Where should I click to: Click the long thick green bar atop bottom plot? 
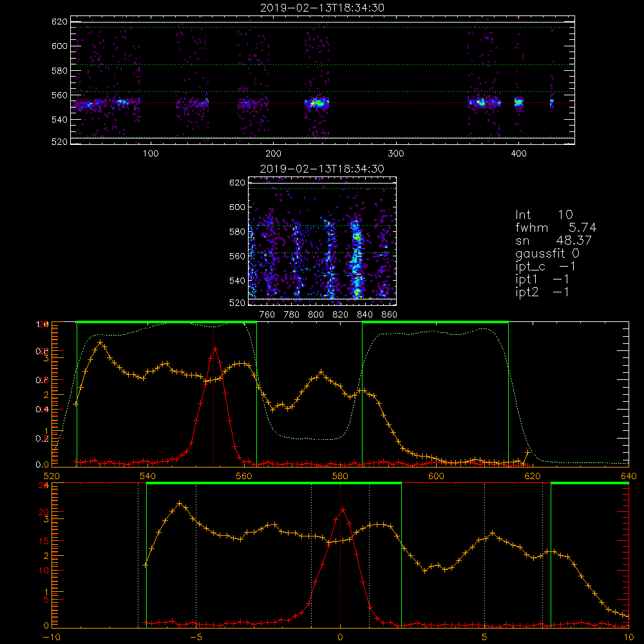pyautogui.click(x=274, y=484)
